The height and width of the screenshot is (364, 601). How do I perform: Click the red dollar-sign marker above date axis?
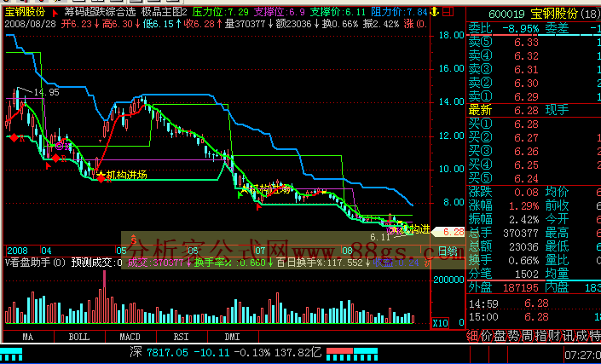(133, 239)
